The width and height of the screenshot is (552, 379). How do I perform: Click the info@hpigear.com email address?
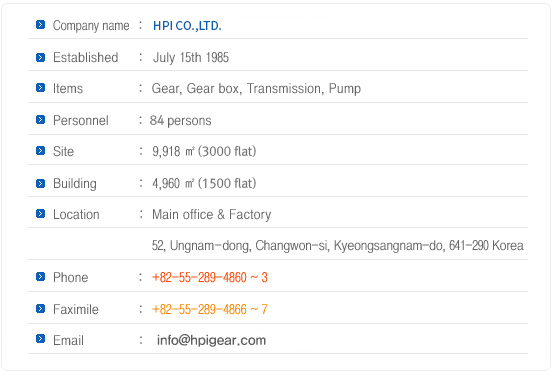pos(211,340)
